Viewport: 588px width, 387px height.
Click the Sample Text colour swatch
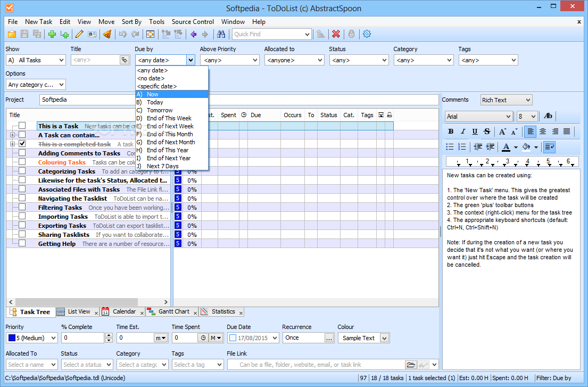point(359,338)
